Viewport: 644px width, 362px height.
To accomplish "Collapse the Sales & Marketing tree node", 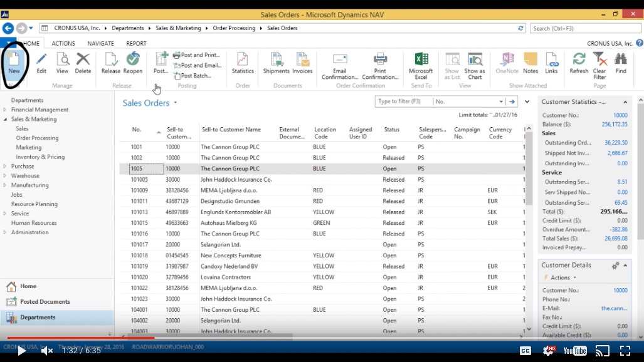I will 5,119.
